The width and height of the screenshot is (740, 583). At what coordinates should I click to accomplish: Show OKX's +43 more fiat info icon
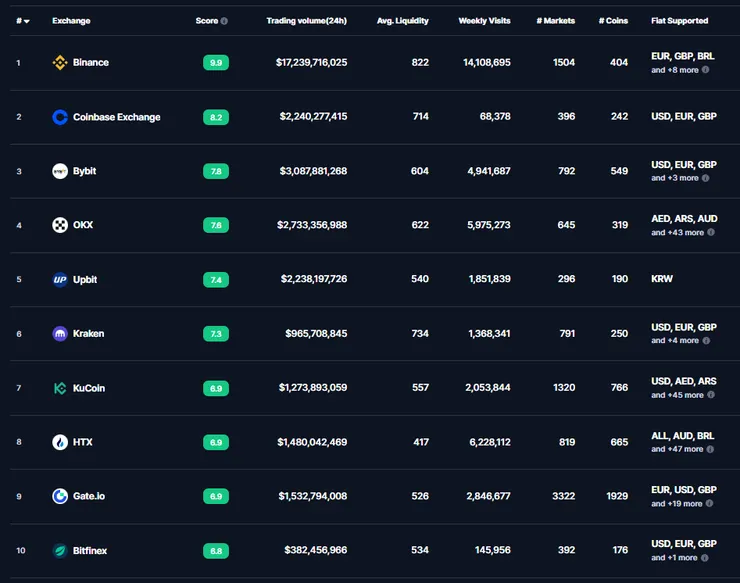tap(711, 232)
